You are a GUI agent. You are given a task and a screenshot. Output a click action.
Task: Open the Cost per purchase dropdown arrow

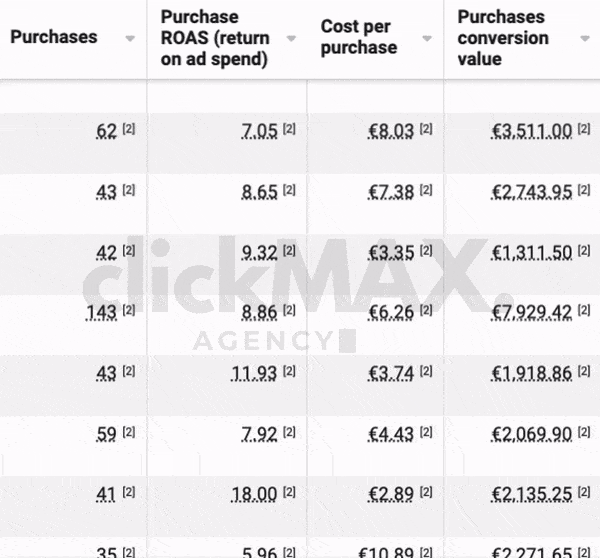[x=427, y=38]
